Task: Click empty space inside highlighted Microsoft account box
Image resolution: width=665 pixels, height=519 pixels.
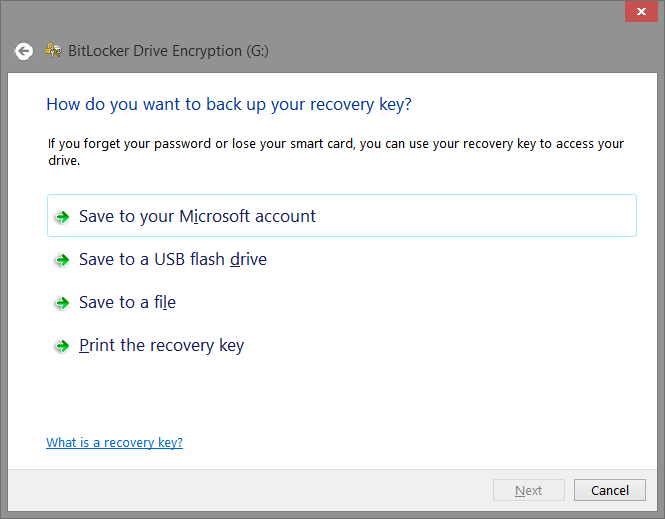Action: tap(475, 216)
